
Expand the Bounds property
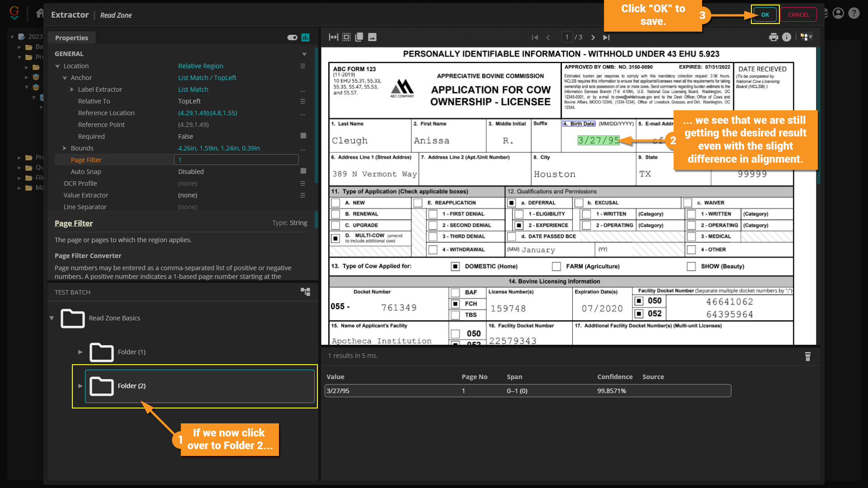(65, 148)
